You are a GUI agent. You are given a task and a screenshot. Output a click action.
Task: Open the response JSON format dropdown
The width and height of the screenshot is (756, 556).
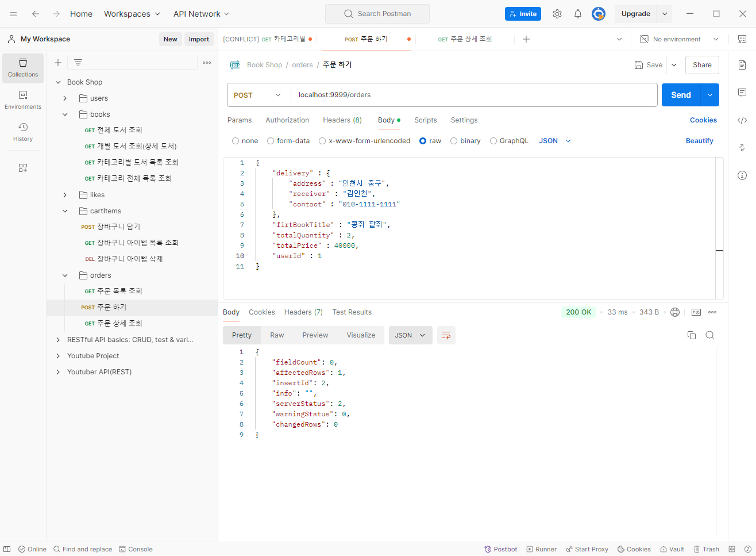tap(410, 335)
